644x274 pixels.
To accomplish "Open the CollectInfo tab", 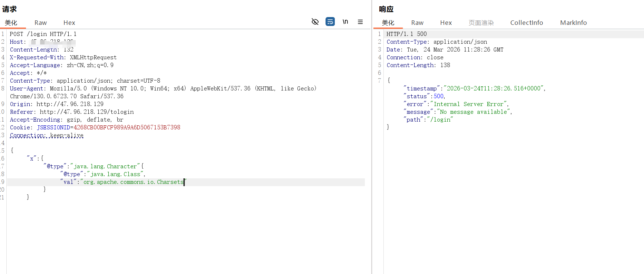I will [526, 23].
